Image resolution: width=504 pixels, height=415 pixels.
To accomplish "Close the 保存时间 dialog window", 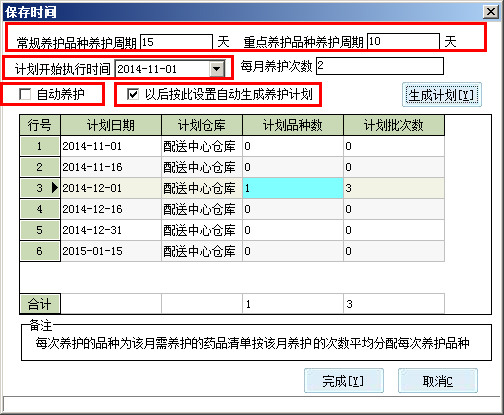I will [491, 12].
